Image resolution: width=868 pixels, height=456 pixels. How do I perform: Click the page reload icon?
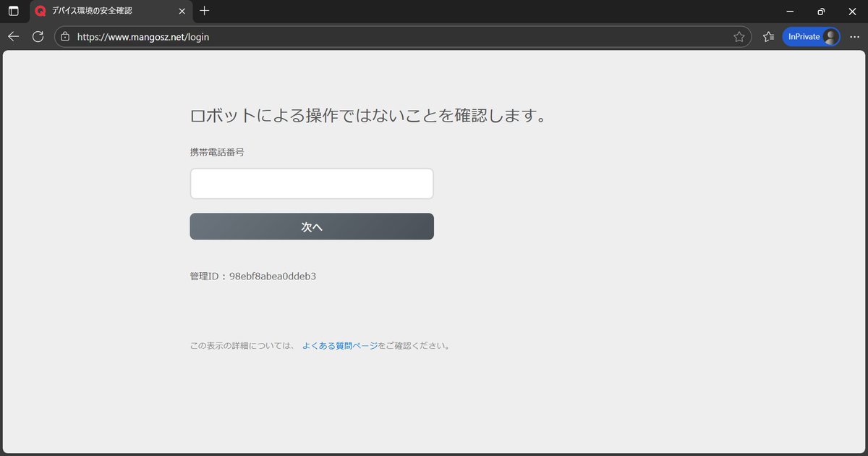pos(38,36)
